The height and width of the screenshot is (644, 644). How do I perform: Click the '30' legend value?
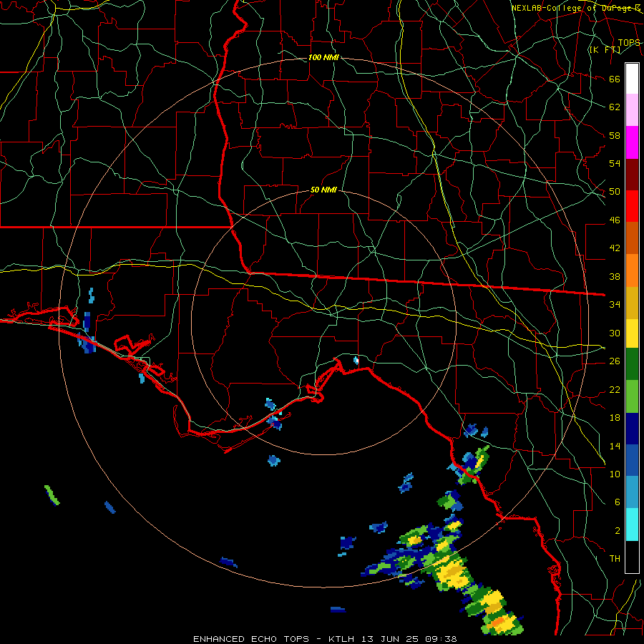click(x=615, y=333)
